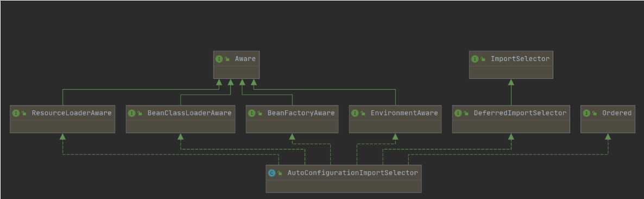Select the Aware interface node
644x199 pixels.
click(237, 65)
